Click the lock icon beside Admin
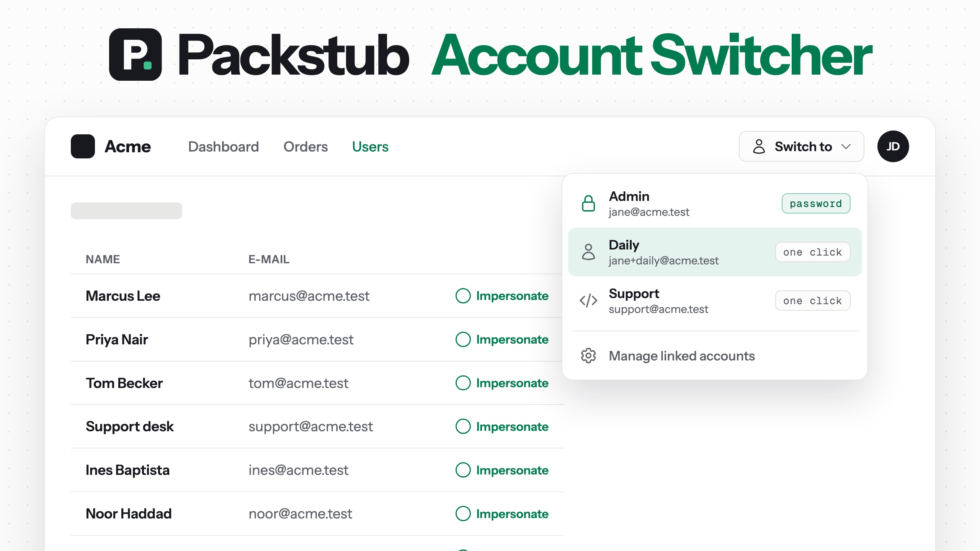This screenshot has height=551, width=980. pyautogui.click(x=588, y=203)
